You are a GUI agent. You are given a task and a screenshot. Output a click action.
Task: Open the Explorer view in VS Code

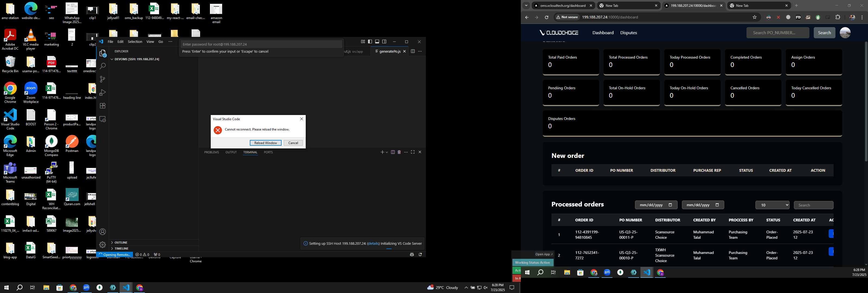coord(103,53)
